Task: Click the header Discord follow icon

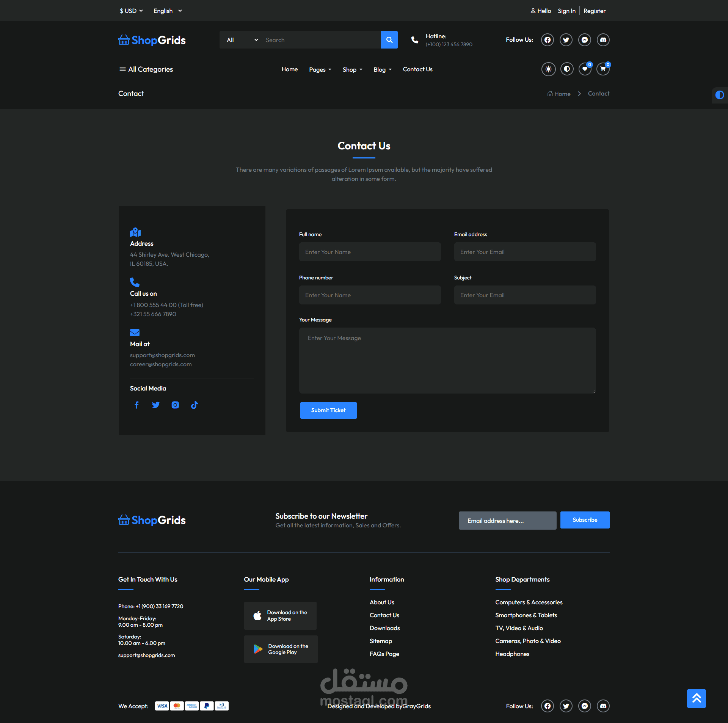Action: pos(603,40)
